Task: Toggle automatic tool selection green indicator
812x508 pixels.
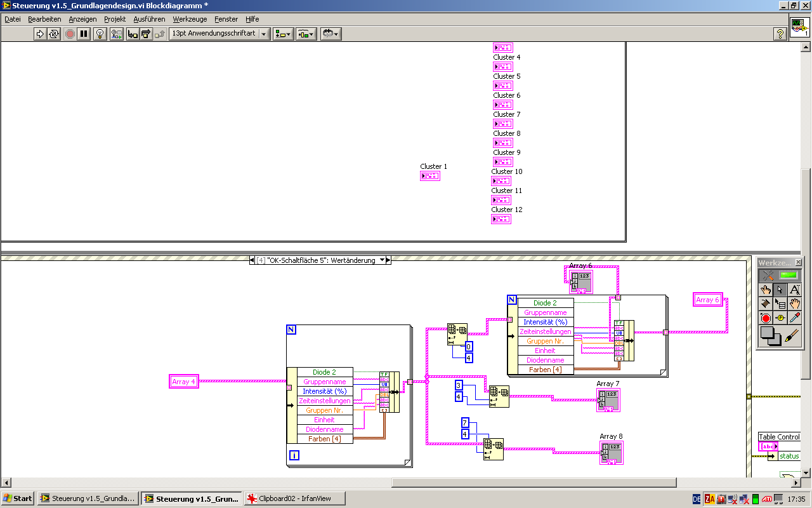Action: (789, 275)
